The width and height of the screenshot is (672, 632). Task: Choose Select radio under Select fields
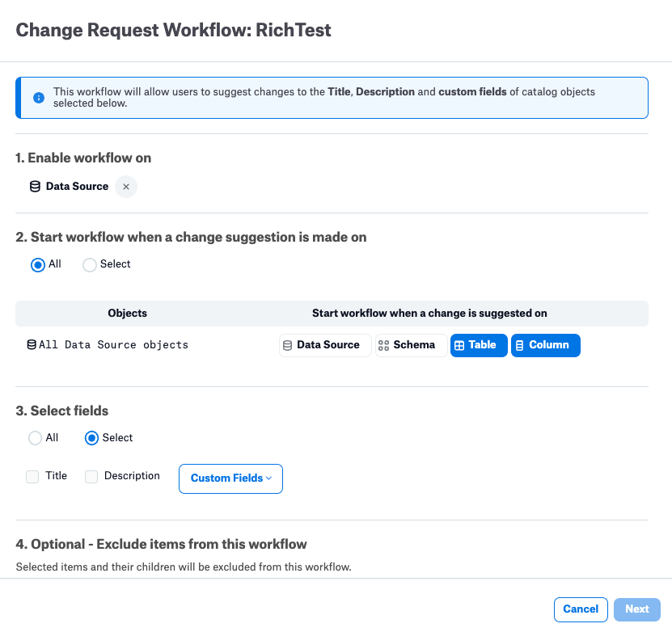[x=91, y=438]
